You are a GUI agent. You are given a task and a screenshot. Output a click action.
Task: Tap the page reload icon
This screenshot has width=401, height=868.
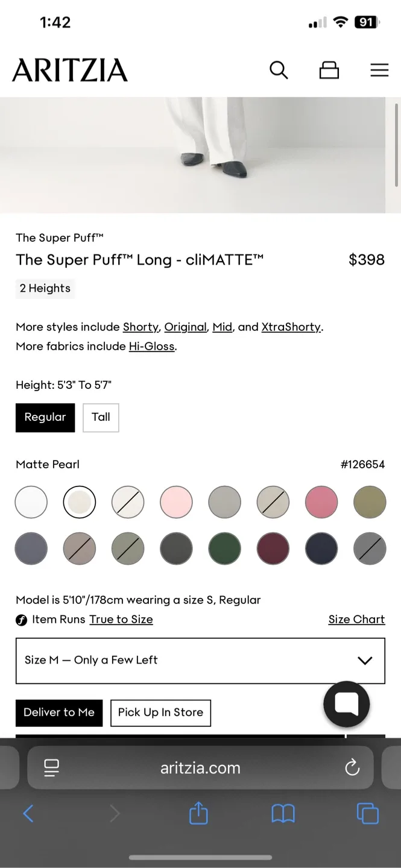point(352,767)
